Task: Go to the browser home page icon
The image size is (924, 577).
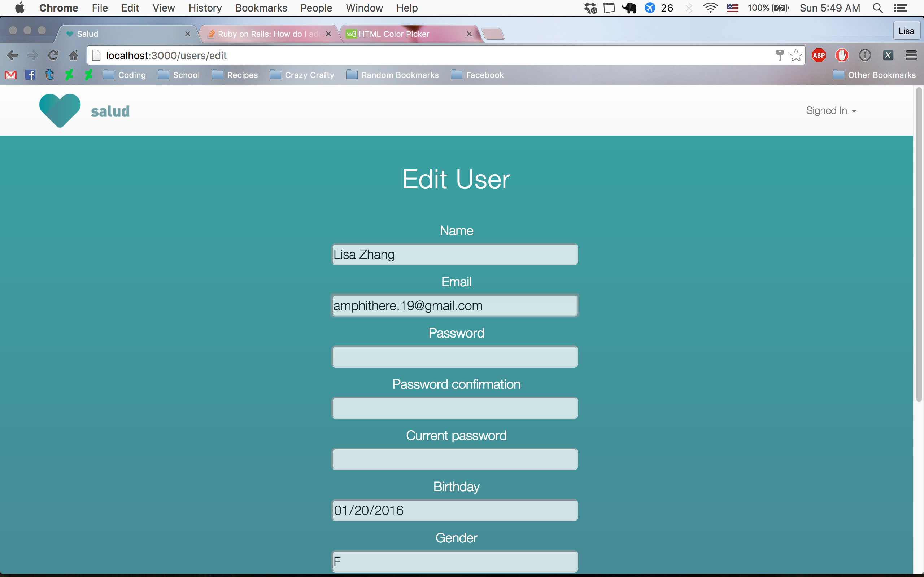Action: 73,55
